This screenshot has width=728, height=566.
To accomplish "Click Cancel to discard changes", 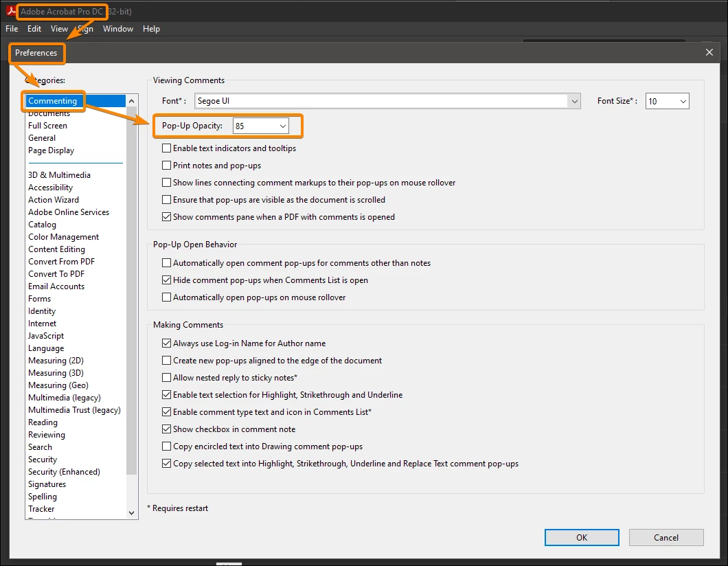I will tap(666, 537).
